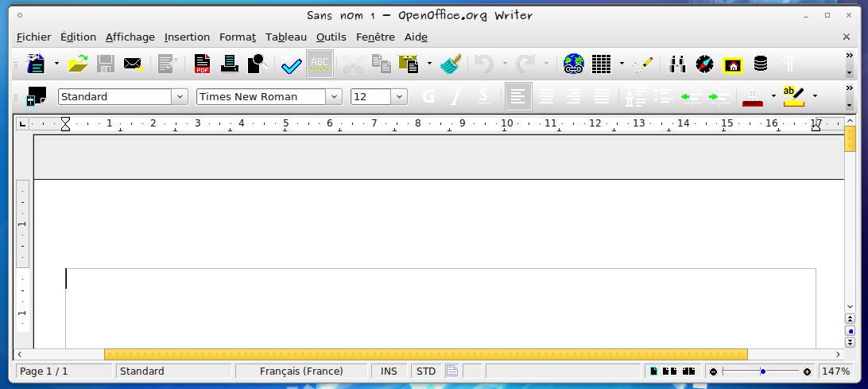Open the Gallery icon
868x389 pixels.
click(733, 64)
